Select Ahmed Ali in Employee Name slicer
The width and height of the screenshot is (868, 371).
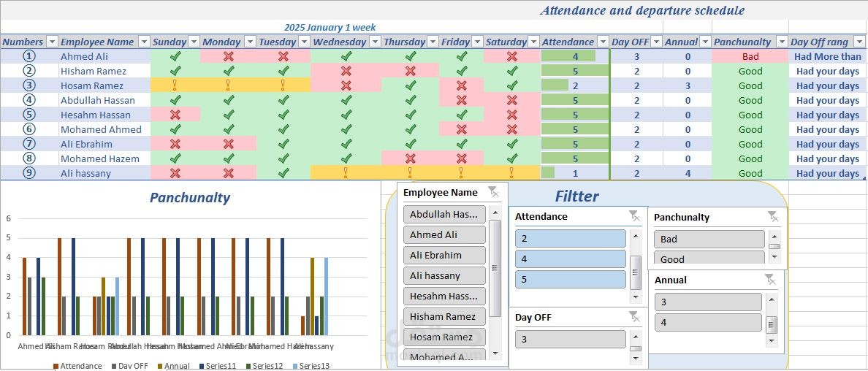pos(444,234)
